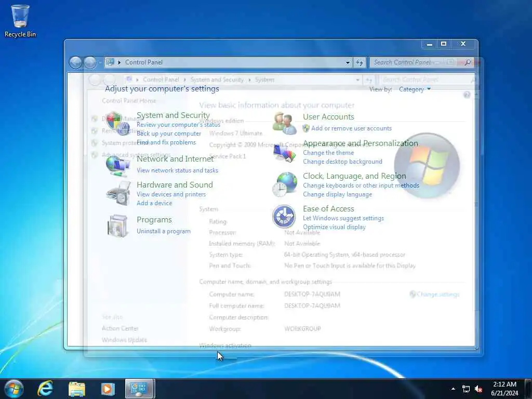Launch Internet Explorer from the taskbar

[x=45, y=389]
